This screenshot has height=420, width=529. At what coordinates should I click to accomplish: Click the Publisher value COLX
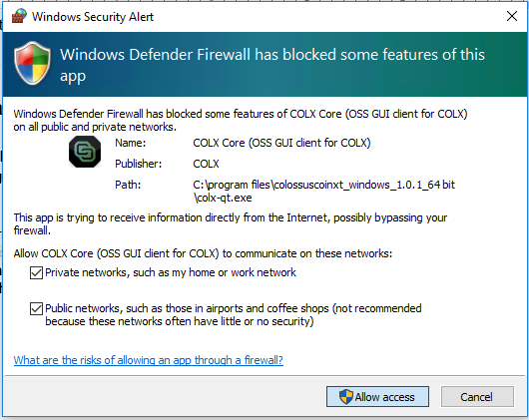206,164
